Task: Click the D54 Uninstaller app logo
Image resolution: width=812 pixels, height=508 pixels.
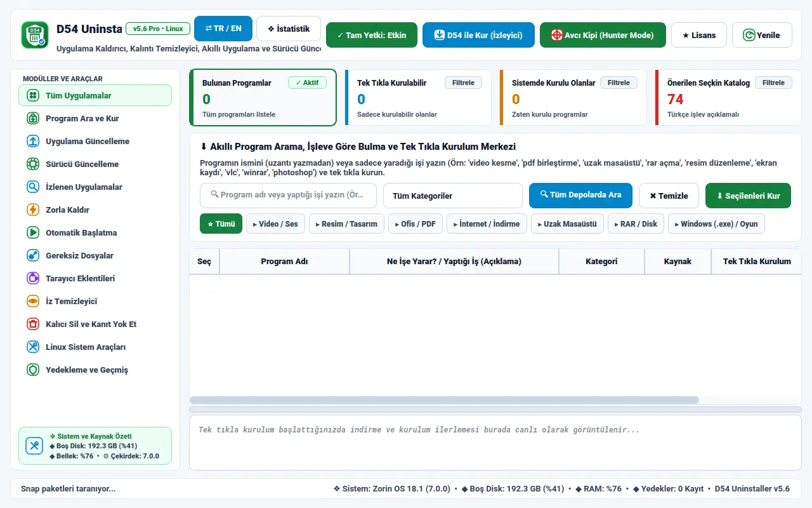Action: (x=34, y=35)
